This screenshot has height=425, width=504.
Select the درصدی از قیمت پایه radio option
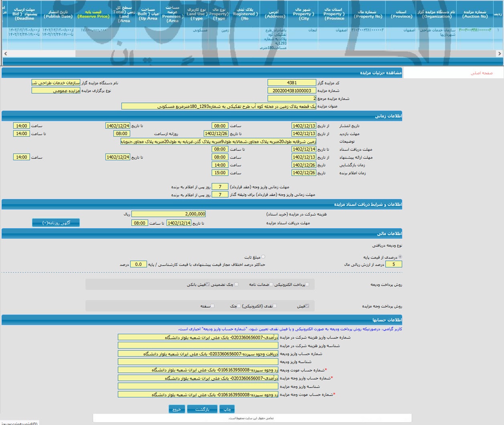[x=400, y=257]
